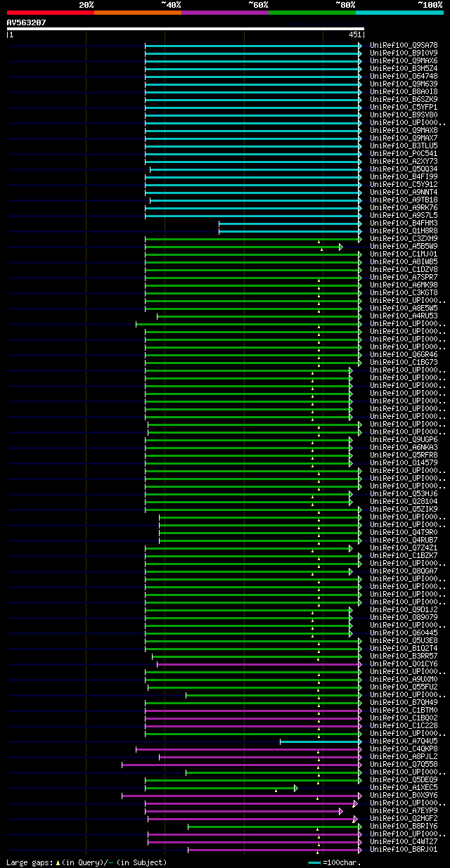This screenshot has height=868, width=450.
Task: Select UniRef100_C5Y912 in the hit list
Action: click(404, 185)
